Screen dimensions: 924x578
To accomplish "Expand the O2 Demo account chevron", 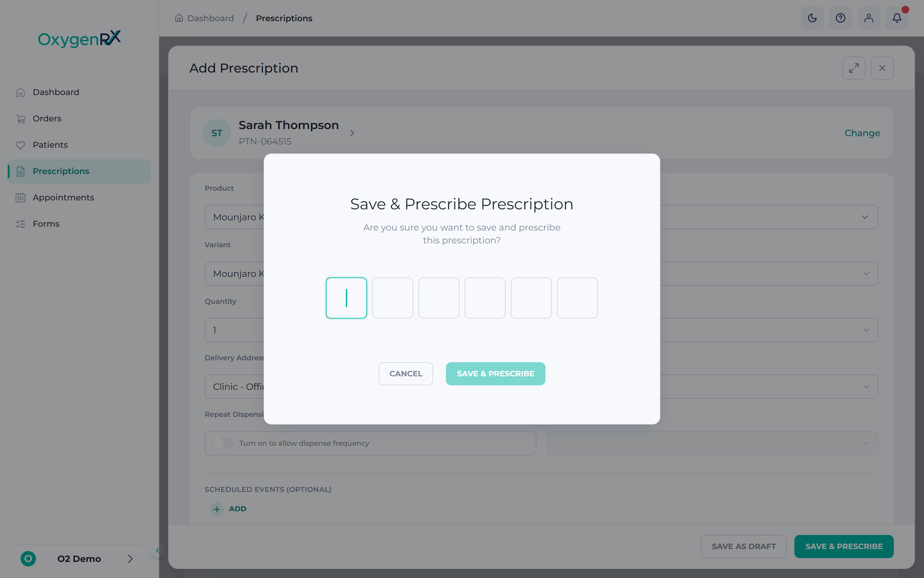I will [x=130, y=559].
